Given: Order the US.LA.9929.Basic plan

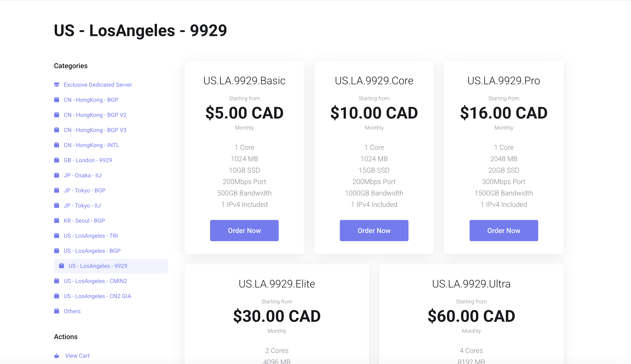Looking at the screenshot, I should (x=244, y=231).
